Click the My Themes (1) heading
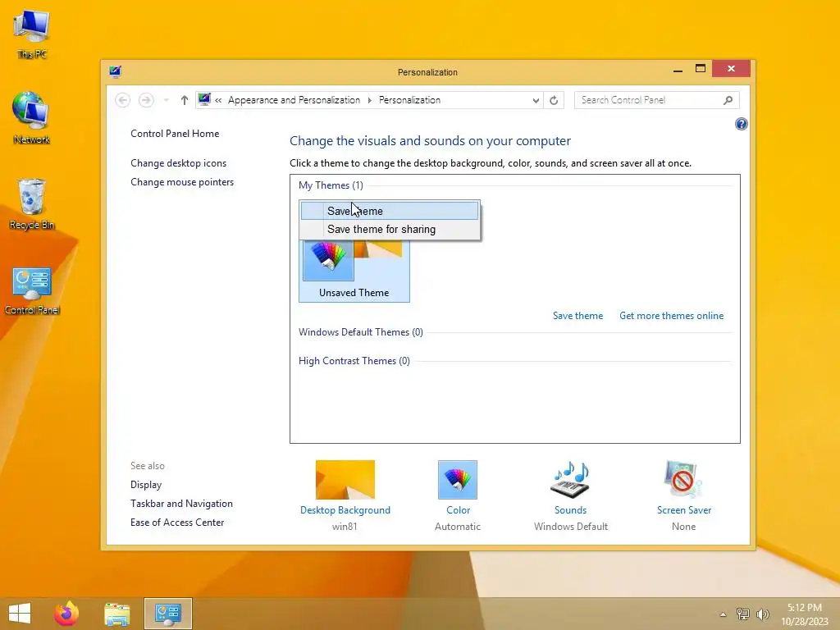This screenshot has height=630, width=840. click(x=331, y=185)
